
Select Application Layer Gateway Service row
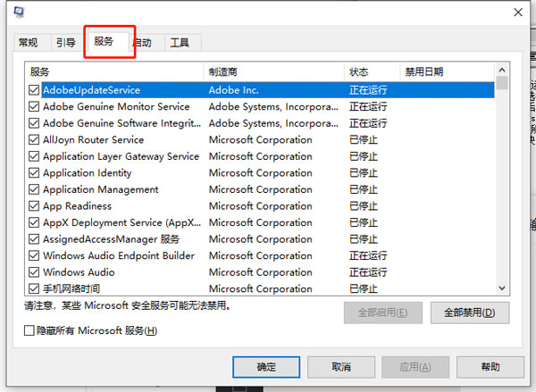coord(262,156)
